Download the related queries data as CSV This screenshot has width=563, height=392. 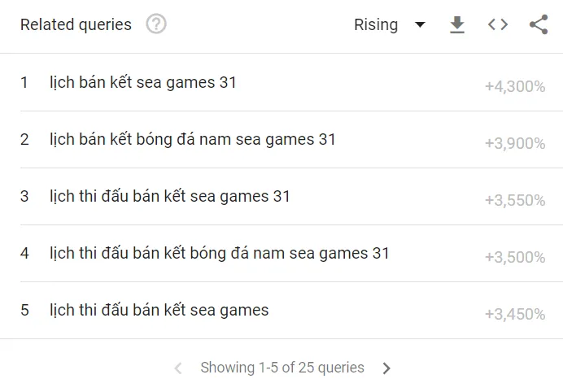[x=457, y=25]
